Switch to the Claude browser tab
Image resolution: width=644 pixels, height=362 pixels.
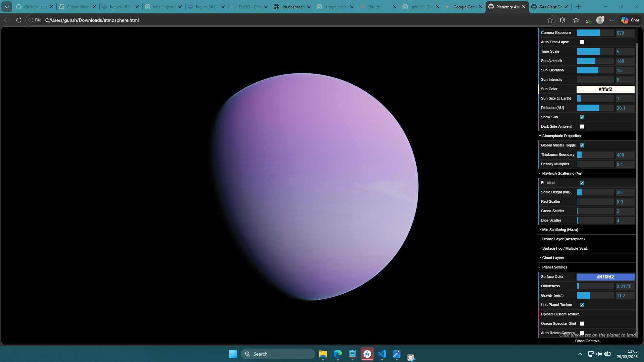coord(374,7)
